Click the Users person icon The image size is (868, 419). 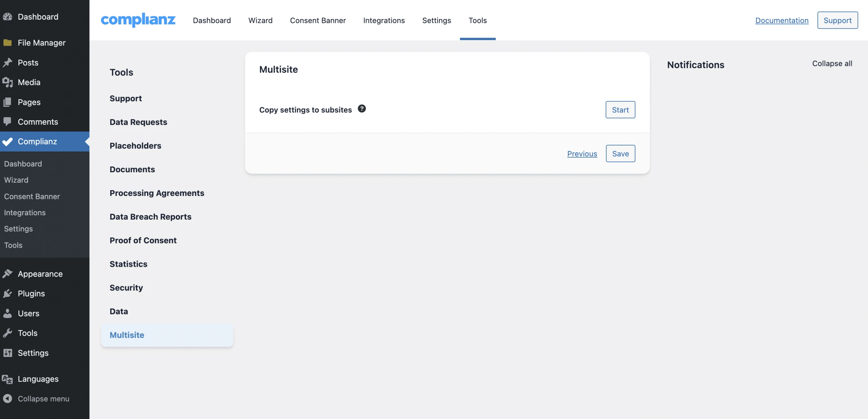click(x=7, y=314)
